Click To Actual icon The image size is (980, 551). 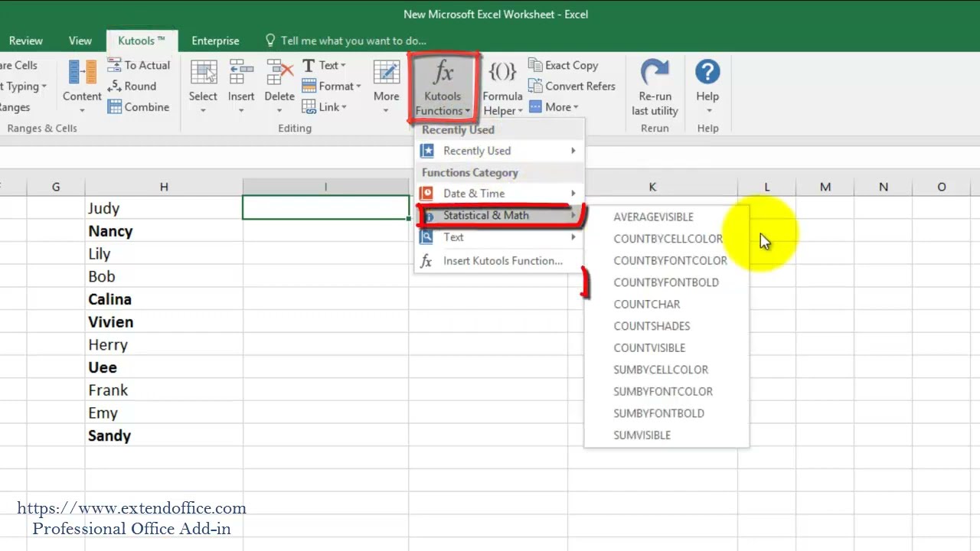(x=115, y=65)
